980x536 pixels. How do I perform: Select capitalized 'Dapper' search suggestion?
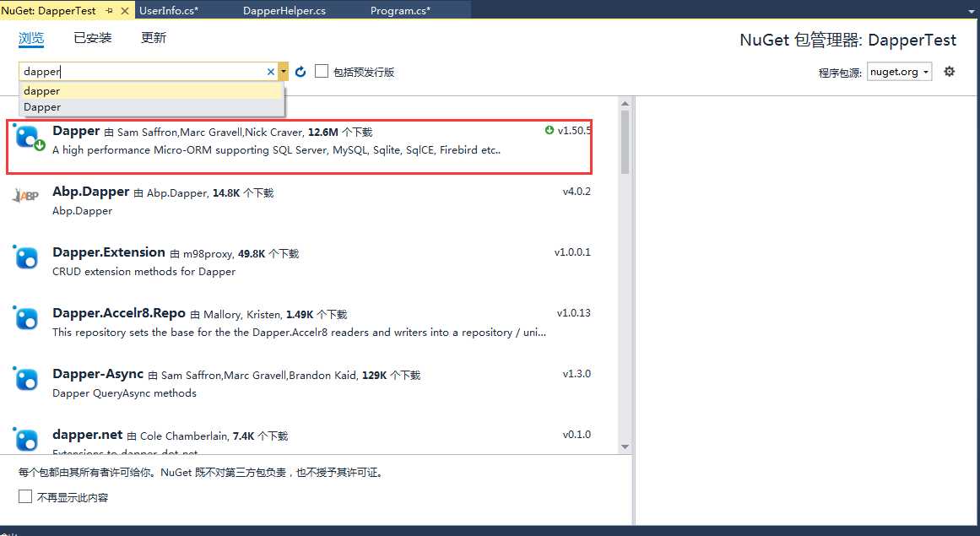(x=152, y=107)
